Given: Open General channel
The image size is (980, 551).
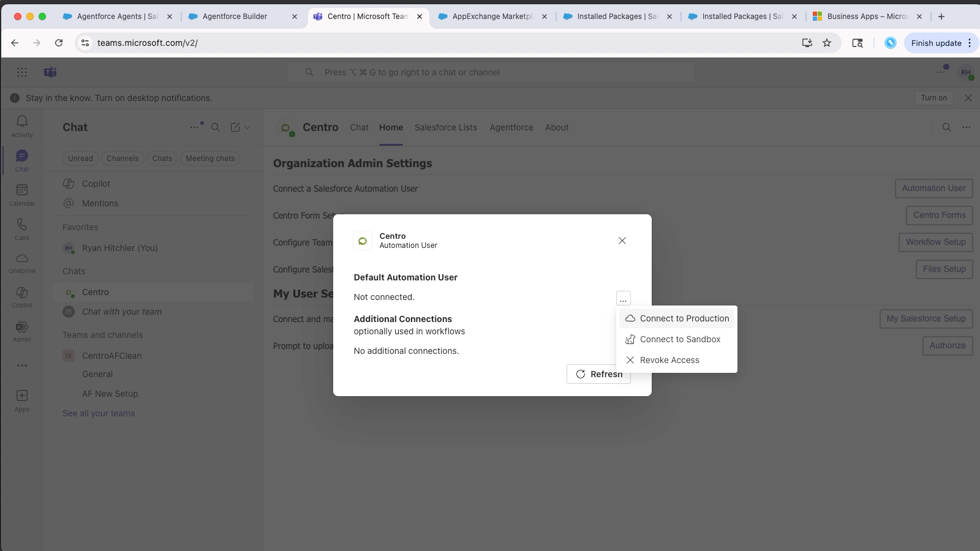Looking at the screenshot, I should tap(97, 374).
